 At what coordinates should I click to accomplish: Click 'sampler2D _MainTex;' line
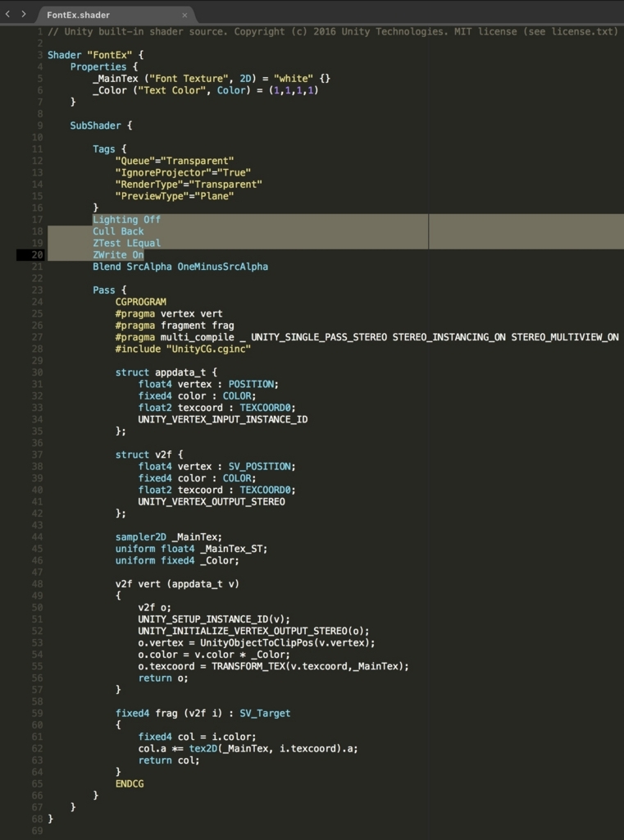(169, 537)
